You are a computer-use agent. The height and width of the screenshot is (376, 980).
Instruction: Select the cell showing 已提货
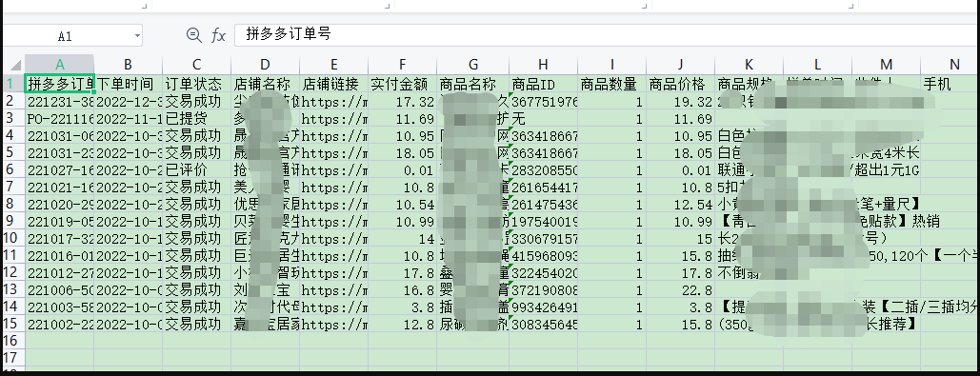pyautogui.click(x=197, y=118)
